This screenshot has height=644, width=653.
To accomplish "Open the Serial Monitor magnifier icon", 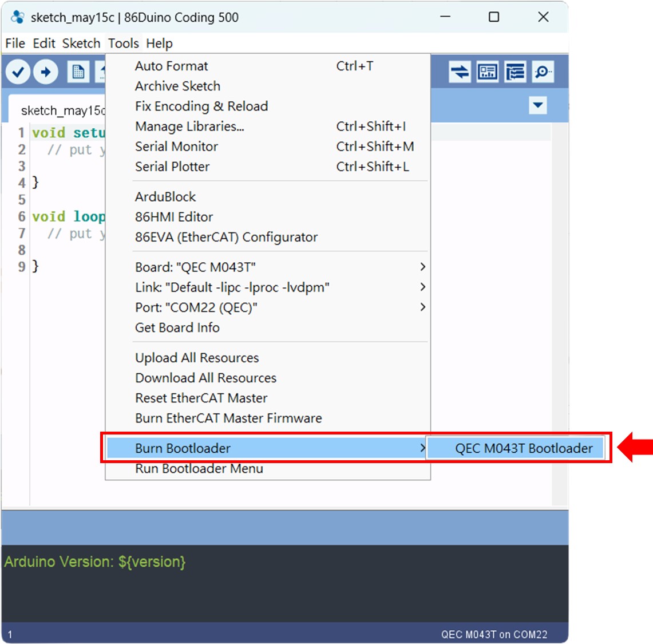I will point(542,72).
